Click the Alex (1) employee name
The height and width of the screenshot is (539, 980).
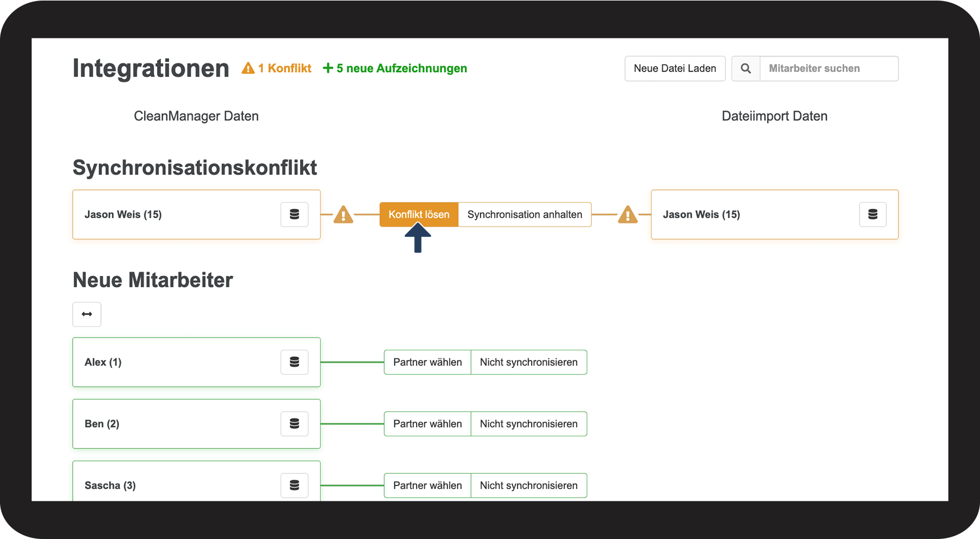click(103, 362)
